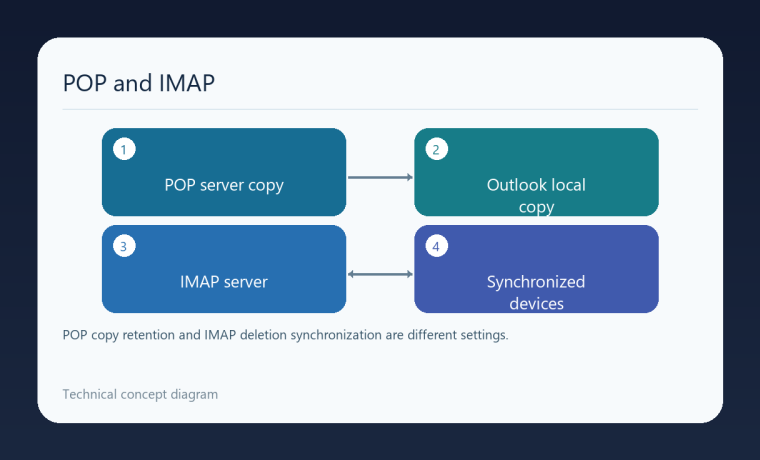Click the arrowhead pointing at Synchronized devices

coord(410,274)
